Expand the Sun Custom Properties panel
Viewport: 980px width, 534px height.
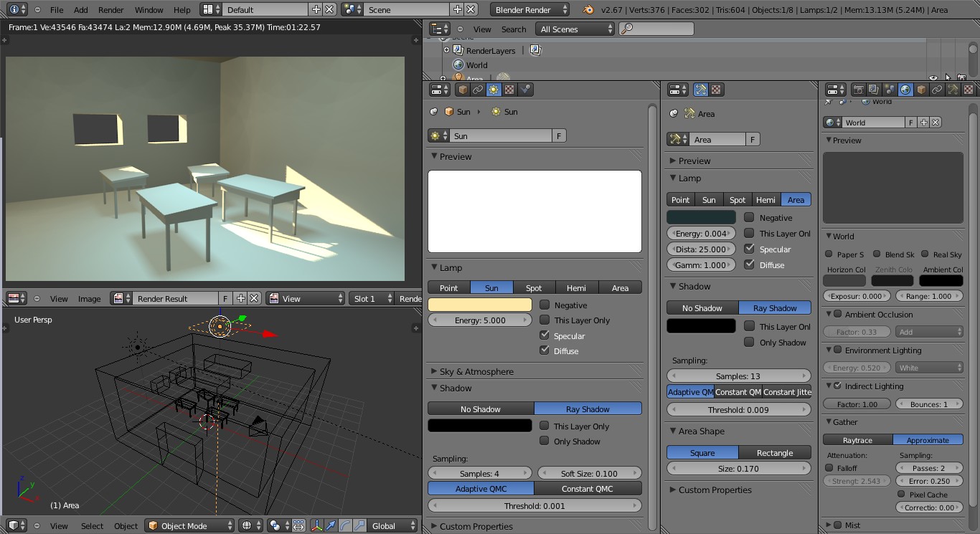coord(476,526)
